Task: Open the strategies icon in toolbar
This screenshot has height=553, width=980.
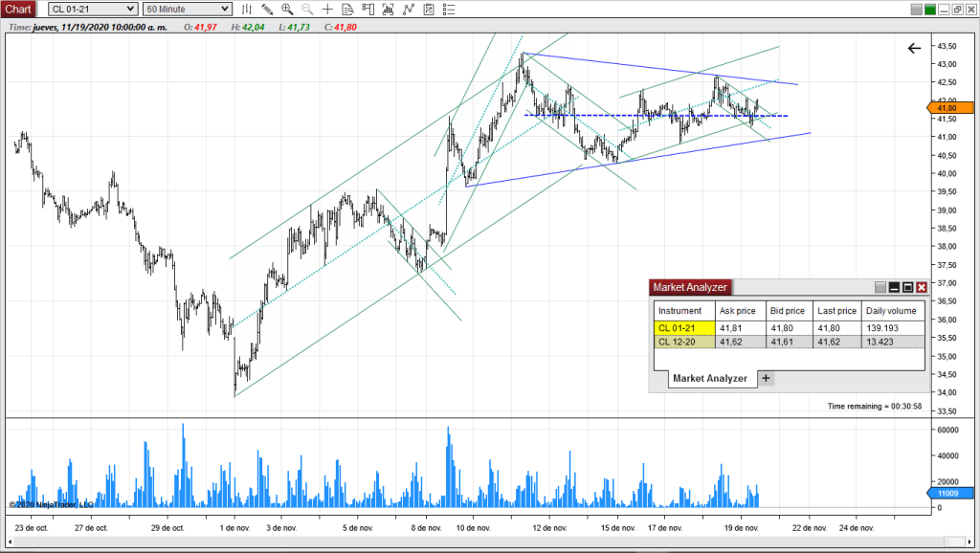Action: pos(409,9)
